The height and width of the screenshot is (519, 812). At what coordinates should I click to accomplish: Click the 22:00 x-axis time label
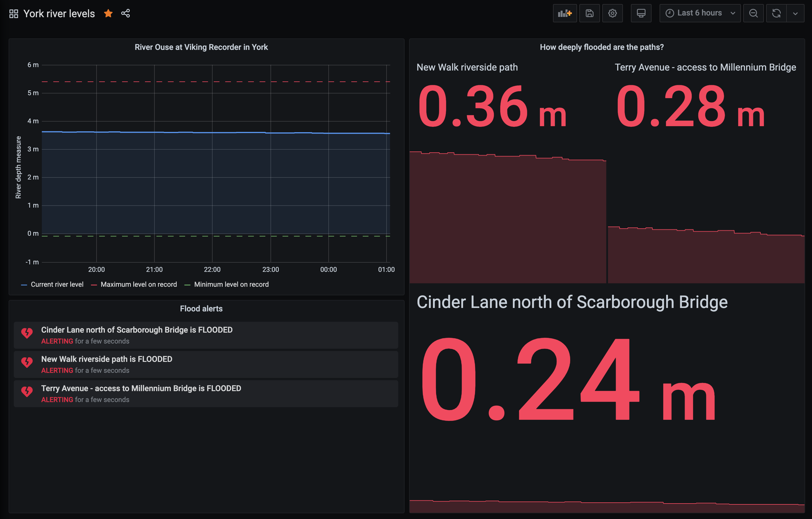pyautogui.click(x=212, y=270)
